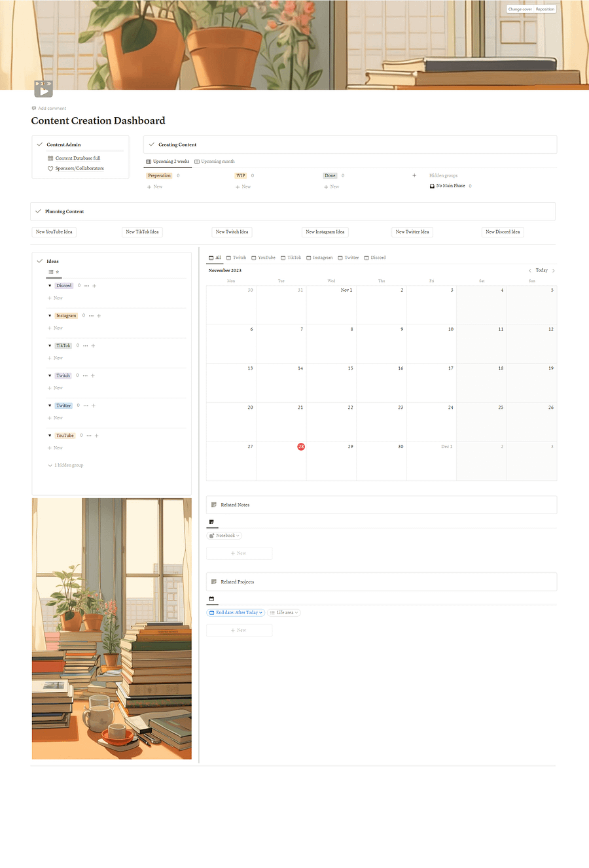
Task: Click Add comment above the title
Action: tap(49, 109)
